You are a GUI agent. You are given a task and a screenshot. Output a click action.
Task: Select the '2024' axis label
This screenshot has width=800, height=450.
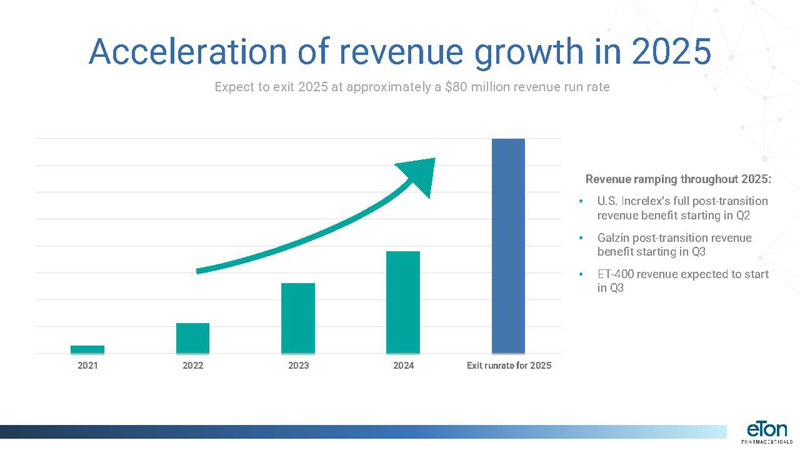coord(404,365)
